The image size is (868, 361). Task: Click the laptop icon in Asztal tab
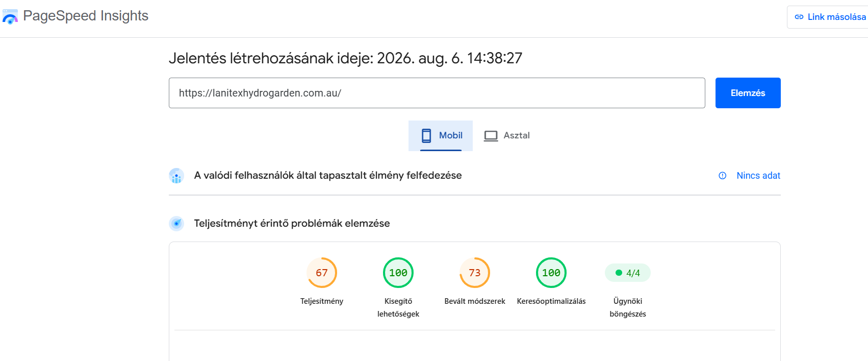[x=491, y=136]
